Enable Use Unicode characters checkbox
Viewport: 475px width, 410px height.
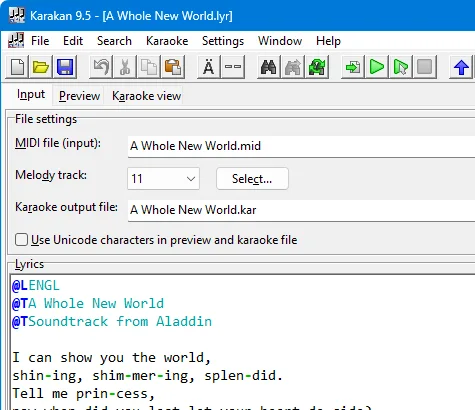pyautogui.click(x=21, y=240)
